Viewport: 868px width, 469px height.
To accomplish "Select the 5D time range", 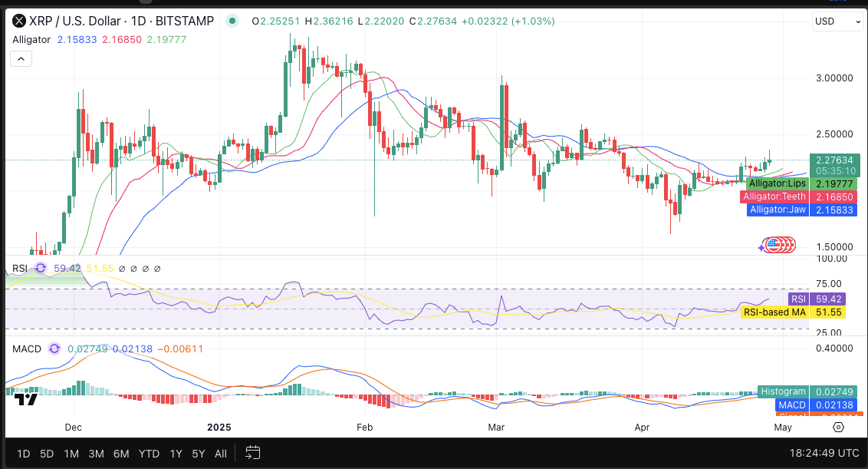I will [47, 454].
